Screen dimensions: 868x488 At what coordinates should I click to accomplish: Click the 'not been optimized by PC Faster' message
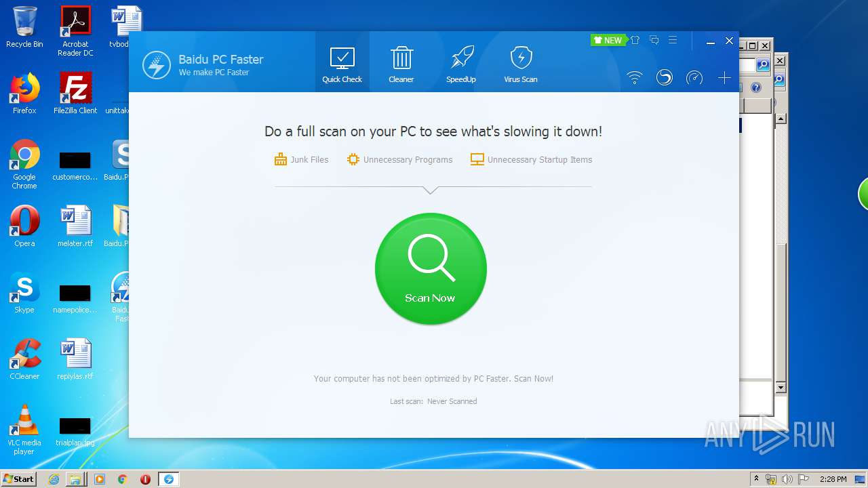(433, 379)
